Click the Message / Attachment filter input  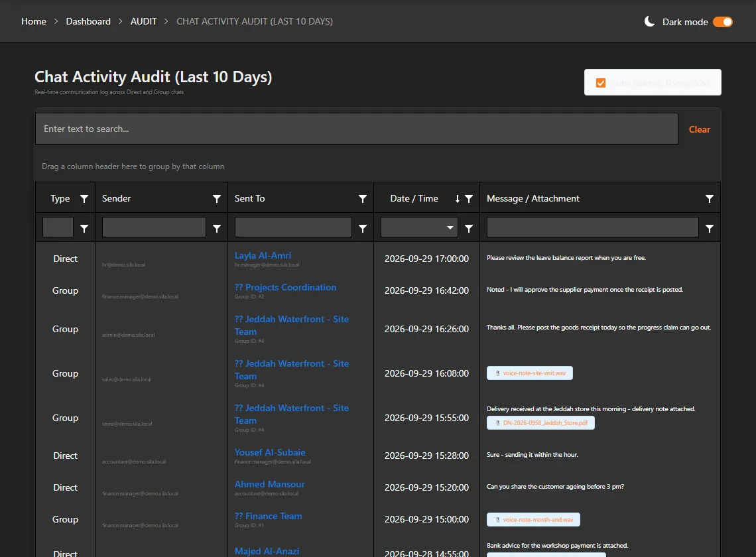[x=593, y=227]
